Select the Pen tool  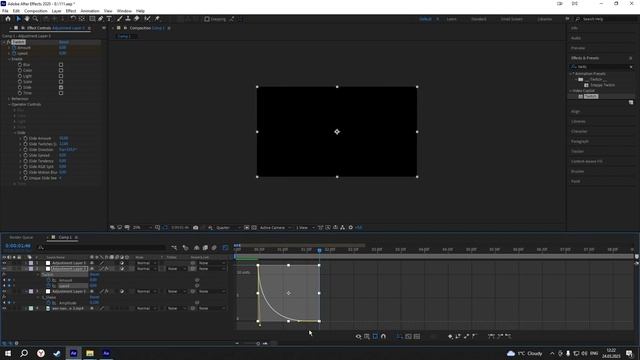[x=100, y=19]
